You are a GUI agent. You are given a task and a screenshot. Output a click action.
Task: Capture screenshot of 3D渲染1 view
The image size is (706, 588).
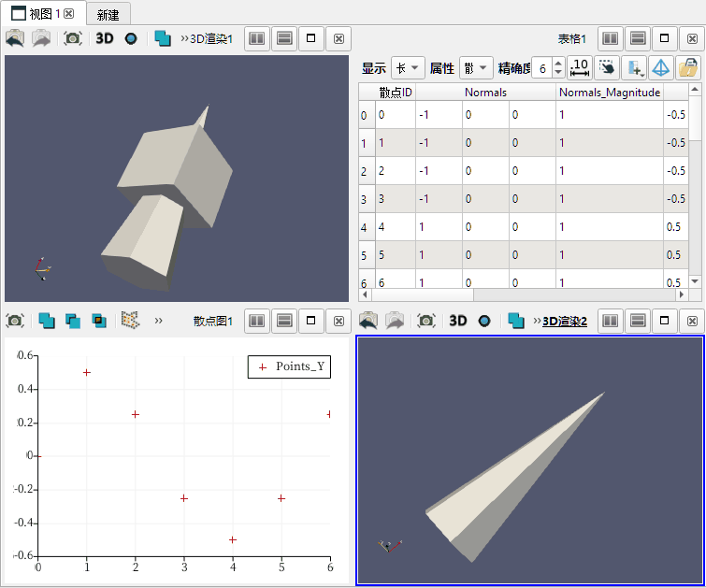point(72,38)
